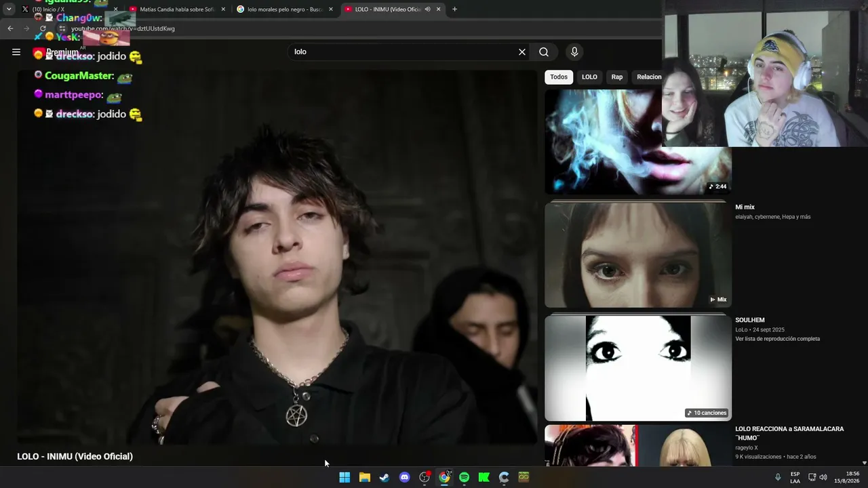
Task: Close the 'lolo morales pelo negro' tab
Action: (x=331, y=9)
